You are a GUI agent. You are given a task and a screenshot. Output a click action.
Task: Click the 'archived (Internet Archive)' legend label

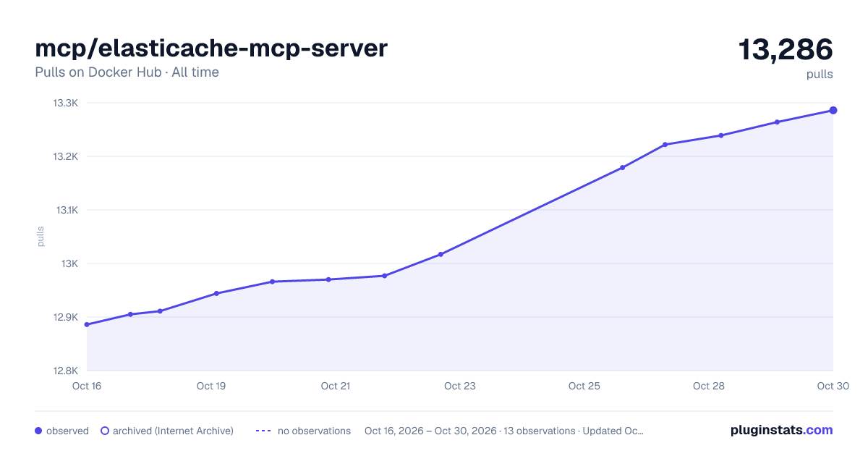coord(173,431)
